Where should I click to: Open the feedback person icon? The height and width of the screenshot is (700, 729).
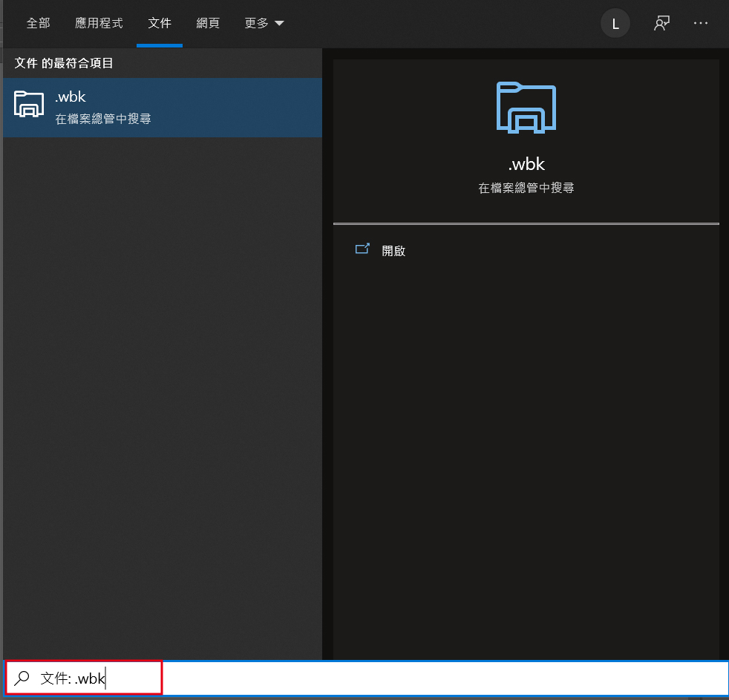coord(661,23)
